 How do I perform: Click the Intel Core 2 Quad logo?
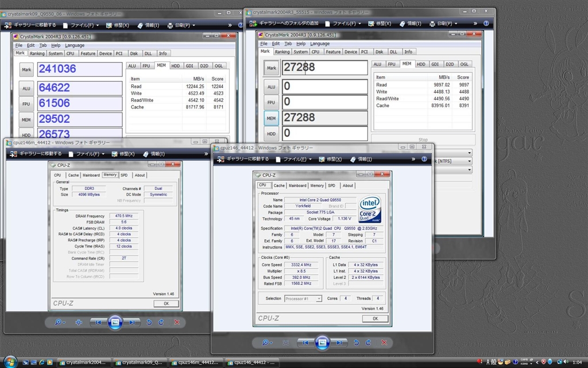(x=370, y=209)
